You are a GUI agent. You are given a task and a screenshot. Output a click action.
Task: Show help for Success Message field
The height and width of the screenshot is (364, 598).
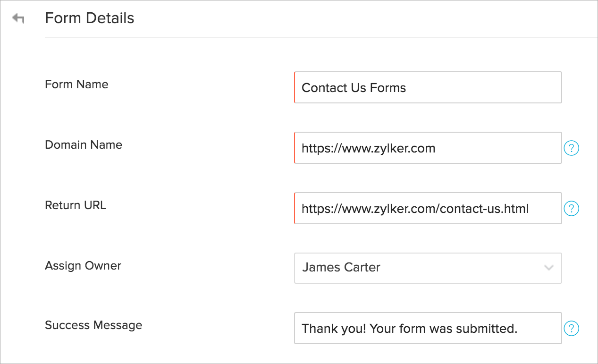(571, 328)
